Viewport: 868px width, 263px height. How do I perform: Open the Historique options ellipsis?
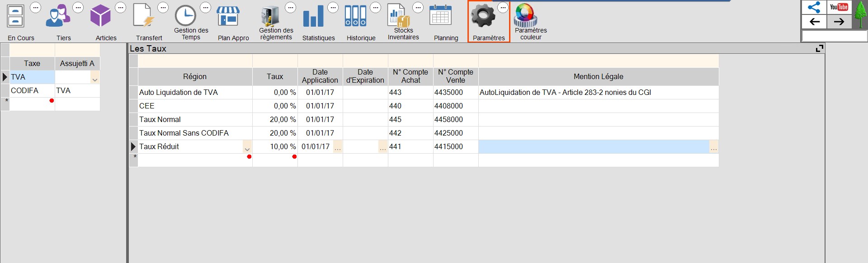[376, 7]
